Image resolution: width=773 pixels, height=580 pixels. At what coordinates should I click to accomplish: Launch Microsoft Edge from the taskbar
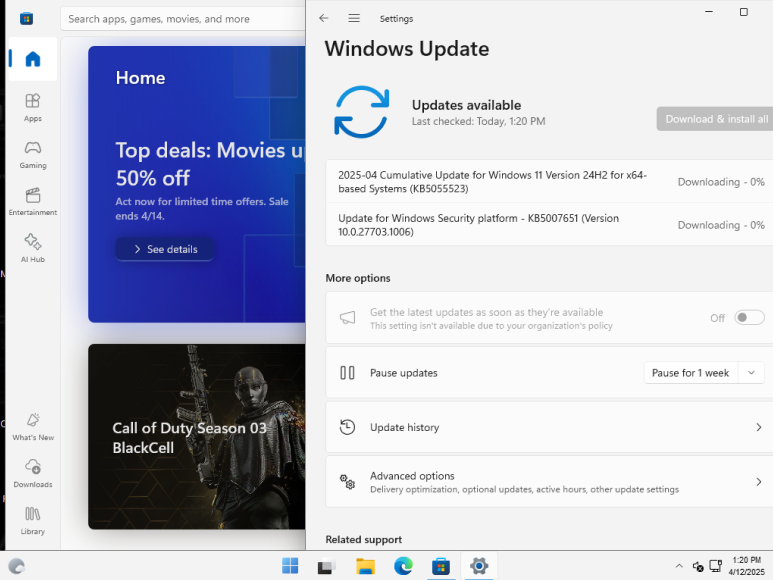pos(403,566)
